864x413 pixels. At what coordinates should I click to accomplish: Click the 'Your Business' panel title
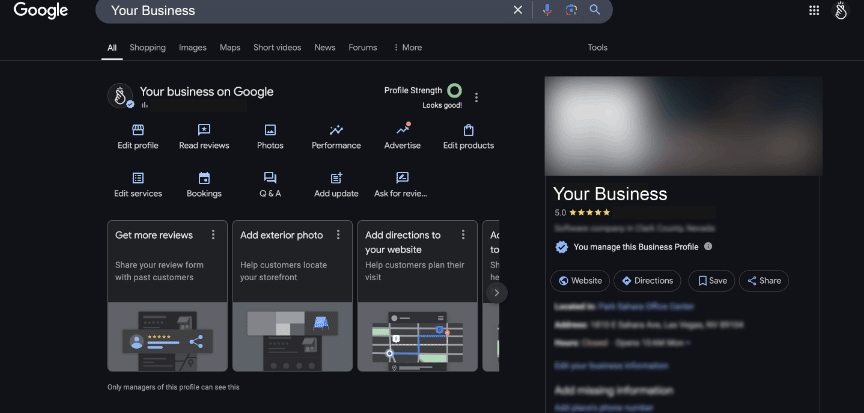click(610, 194)
